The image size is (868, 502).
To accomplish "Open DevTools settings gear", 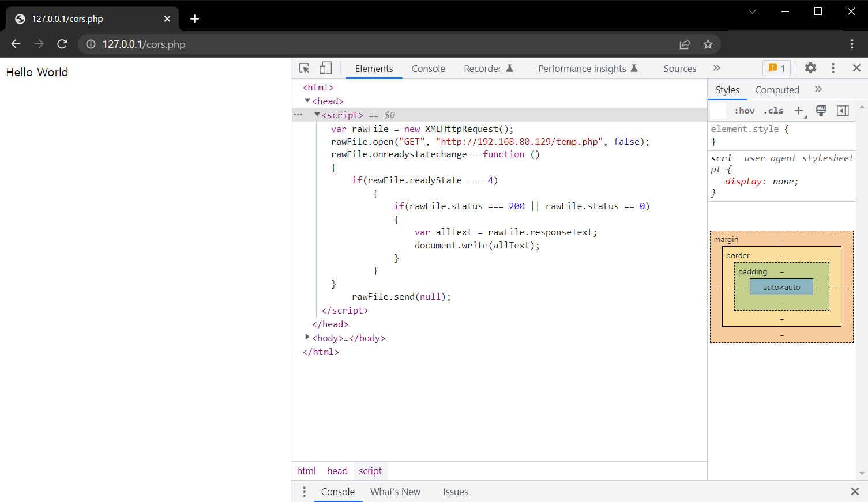I will tap(810, 68).
